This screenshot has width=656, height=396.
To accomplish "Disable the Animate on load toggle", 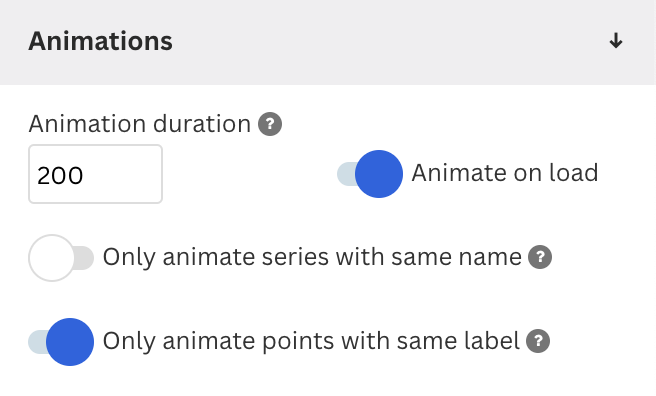I will (x=370, y=174).
